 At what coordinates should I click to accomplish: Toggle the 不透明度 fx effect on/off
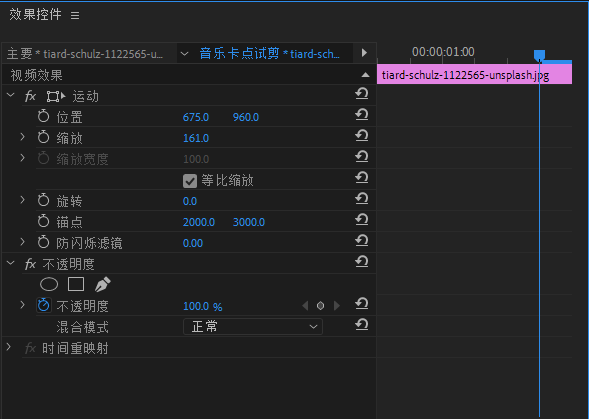tap(30, 264)
